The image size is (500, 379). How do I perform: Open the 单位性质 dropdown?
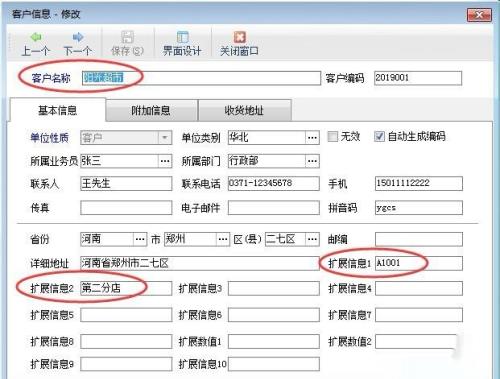pos(165,137)
